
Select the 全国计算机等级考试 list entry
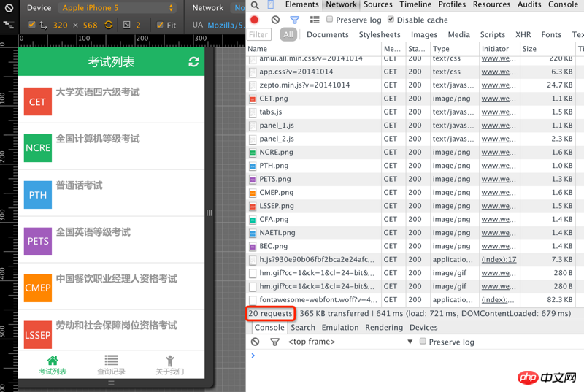(x=112, y=146)
